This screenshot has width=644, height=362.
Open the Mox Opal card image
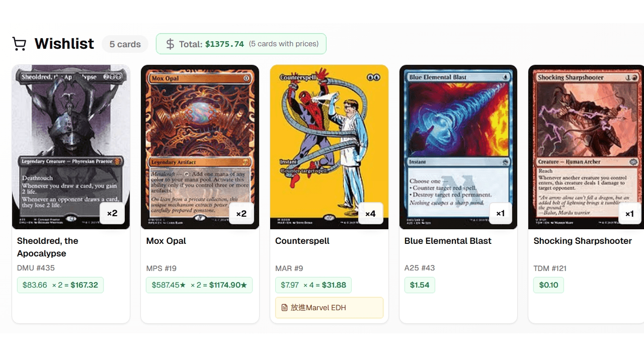[x=200, y=147]
